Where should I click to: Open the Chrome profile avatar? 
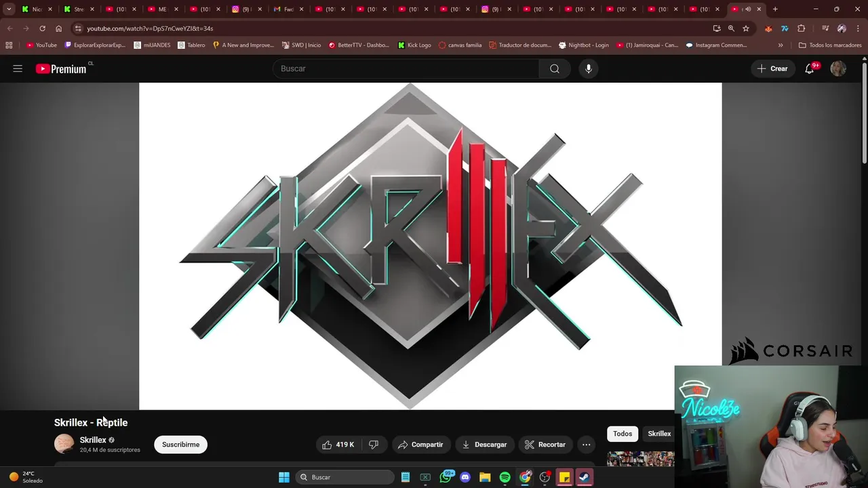842,28
